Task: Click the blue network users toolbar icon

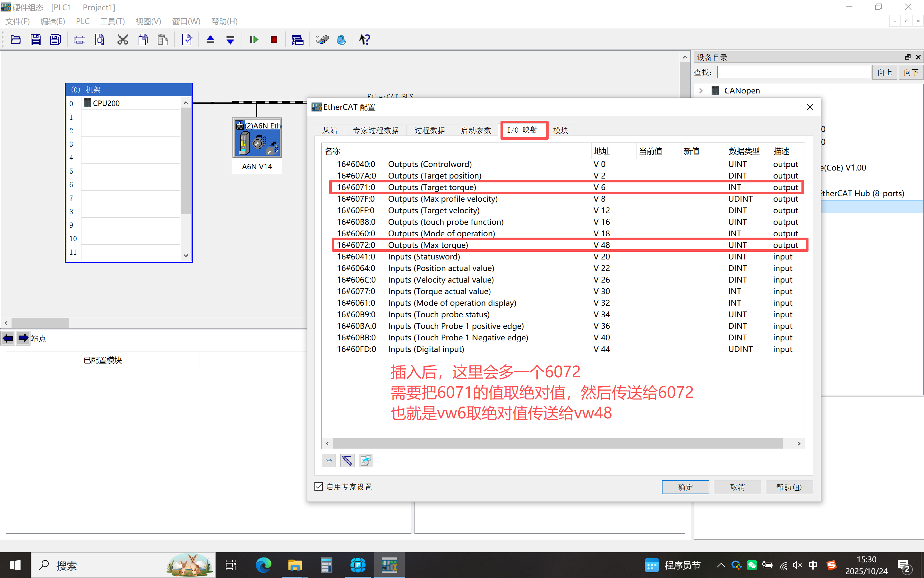Action: tap(341, 39)
